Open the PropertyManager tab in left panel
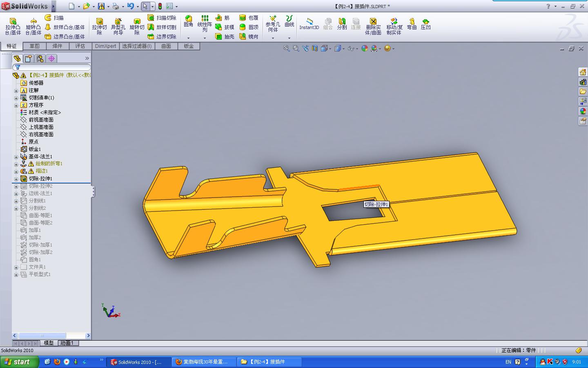This screenshot has height=368, width=588. pyautogui.click(x=28, y=58)
